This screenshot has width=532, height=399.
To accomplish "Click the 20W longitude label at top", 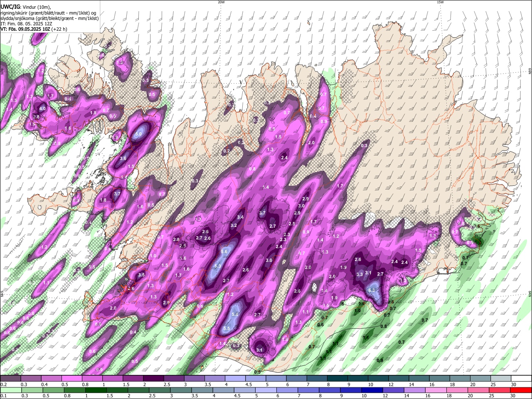I will point(221,2).
